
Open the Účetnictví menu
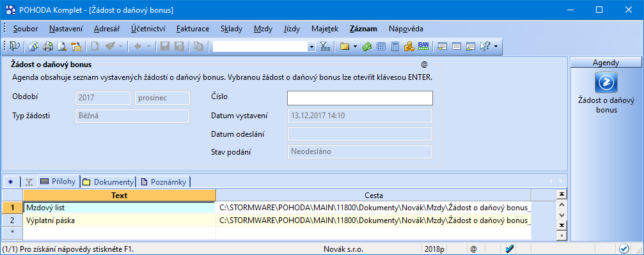(148, 29)
